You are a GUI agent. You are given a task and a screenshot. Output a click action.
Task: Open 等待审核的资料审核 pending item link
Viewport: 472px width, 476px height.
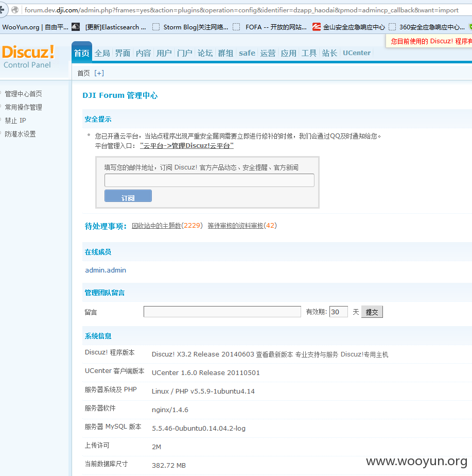[235, 226]
